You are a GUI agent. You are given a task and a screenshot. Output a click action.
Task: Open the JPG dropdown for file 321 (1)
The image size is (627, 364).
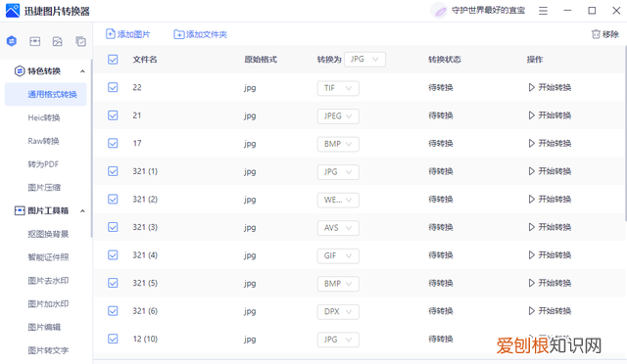point(338,172)
